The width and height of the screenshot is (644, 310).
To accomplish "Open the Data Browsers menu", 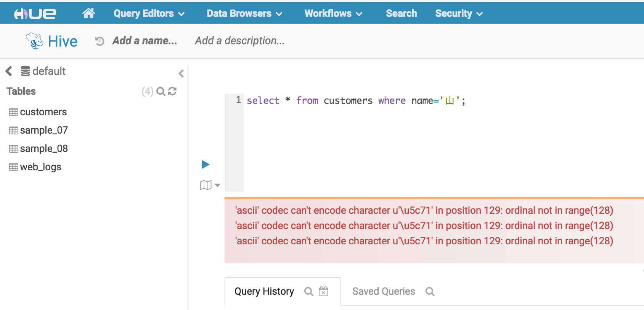I will point(244,13).
